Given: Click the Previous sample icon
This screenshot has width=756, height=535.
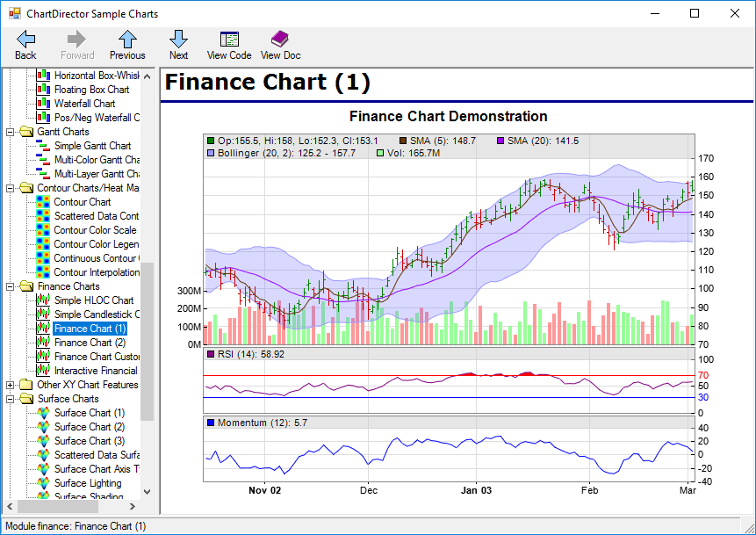Looking at the screenshot, I should tap(126, 39).
